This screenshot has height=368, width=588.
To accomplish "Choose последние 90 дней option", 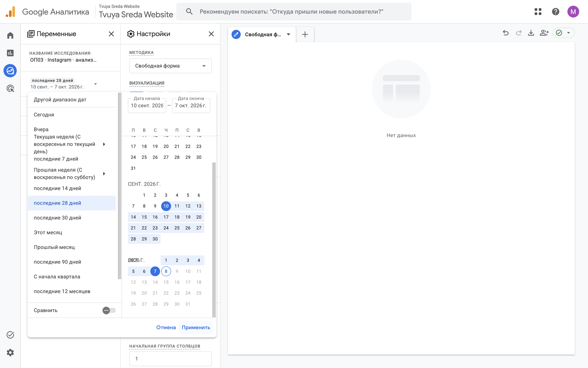I will tap(72, 262).
